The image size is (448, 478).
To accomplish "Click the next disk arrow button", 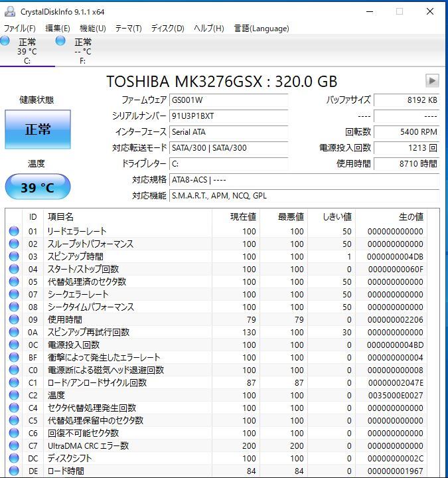I will pos(432,81).
